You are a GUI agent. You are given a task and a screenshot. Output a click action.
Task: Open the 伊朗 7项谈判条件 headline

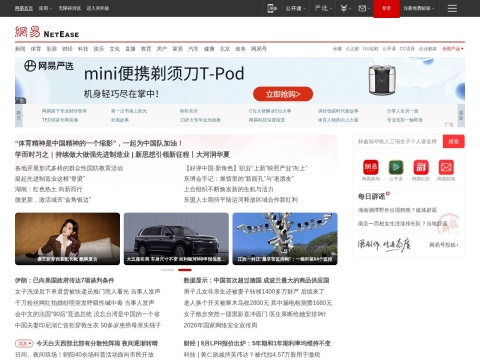coord(65,280)
